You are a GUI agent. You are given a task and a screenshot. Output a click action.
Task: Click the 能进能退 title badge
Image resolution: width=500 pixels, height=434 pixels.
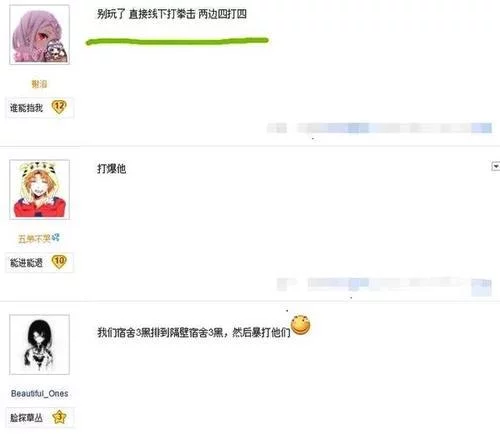27,263
